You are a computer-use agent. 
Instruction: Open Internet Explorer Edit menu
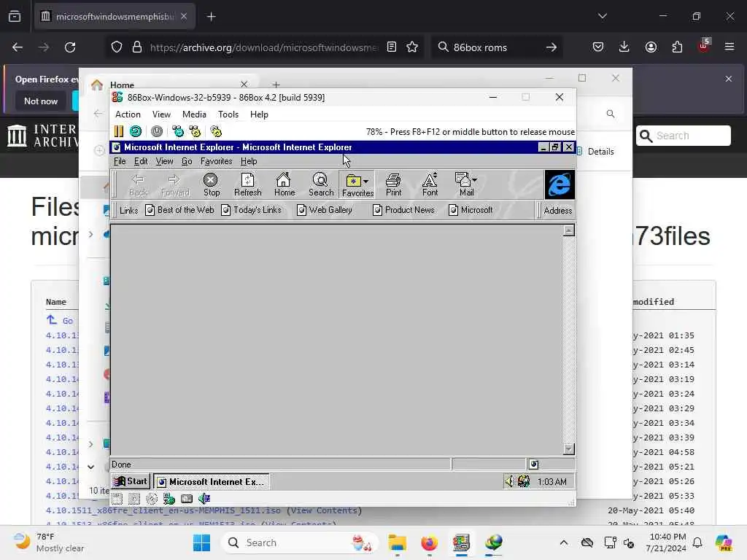coord(141,161)
